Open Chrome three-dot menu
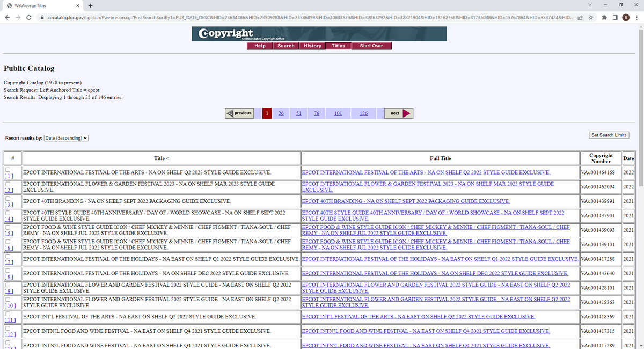 point(636,18)
